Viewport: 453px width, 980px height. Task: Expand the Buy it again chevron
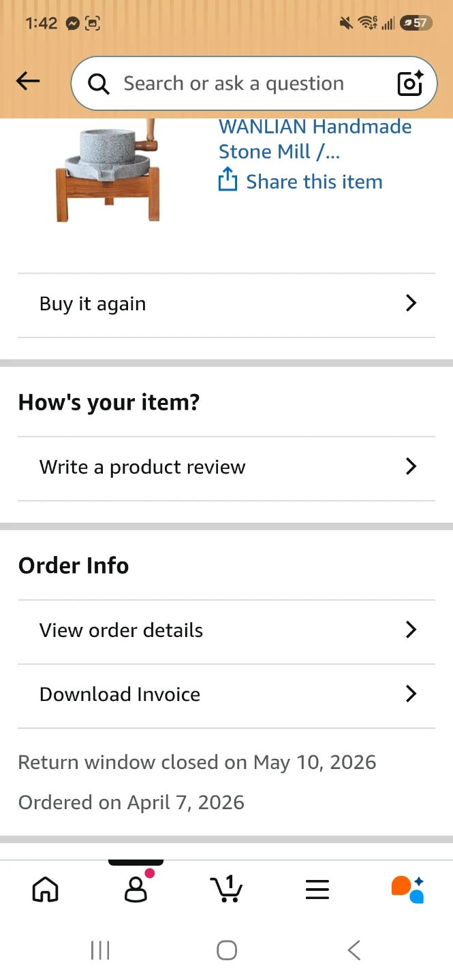point(411,304)
